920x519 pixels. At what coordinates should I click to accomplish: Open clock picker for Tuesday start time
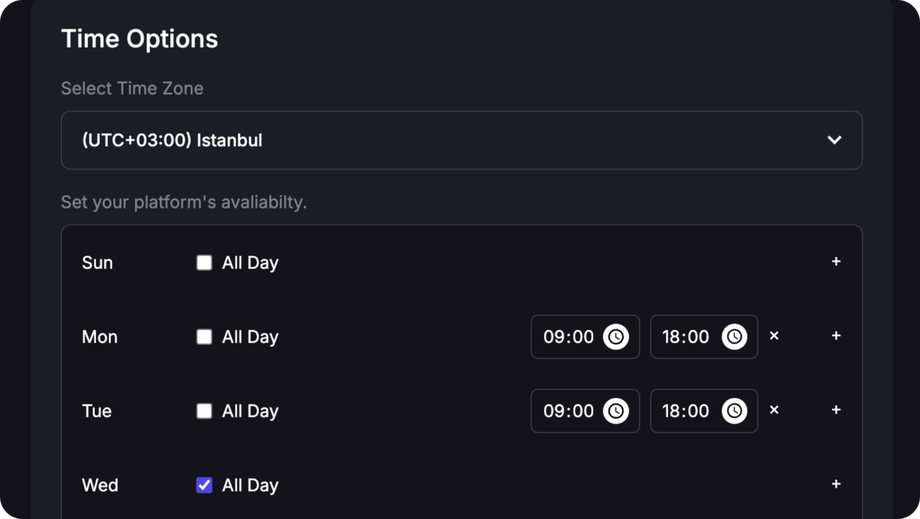click(616, 411)
